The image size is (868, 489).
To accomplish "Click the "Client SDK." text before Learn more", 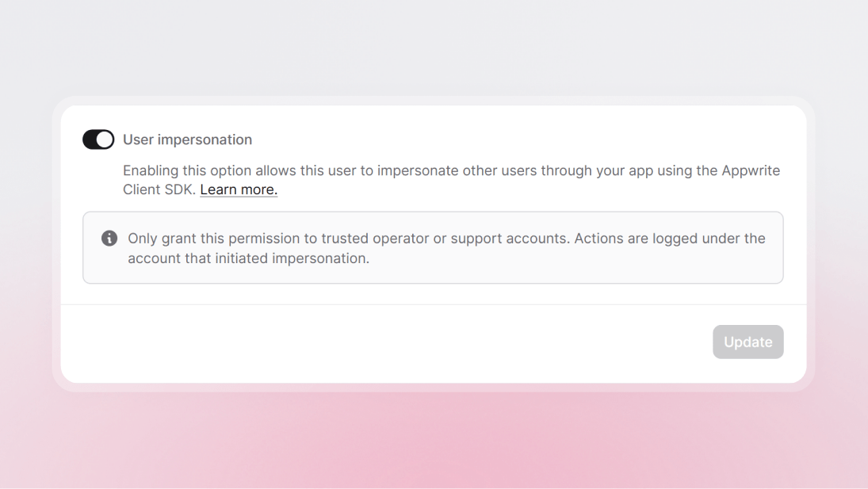I will (159, 189).
